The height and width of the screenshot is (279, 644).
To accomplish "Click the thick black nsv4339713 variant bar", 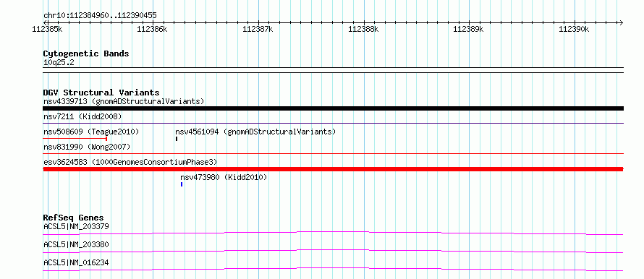I will click(x=334, y=108).
